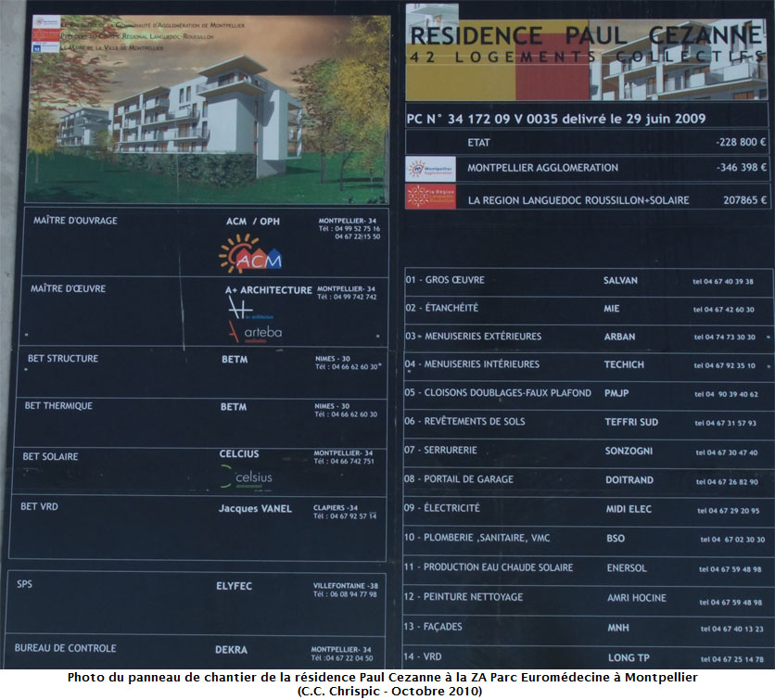Select the 'BET THERMIQUE' heading
The image size is (775, 700).
58,406
